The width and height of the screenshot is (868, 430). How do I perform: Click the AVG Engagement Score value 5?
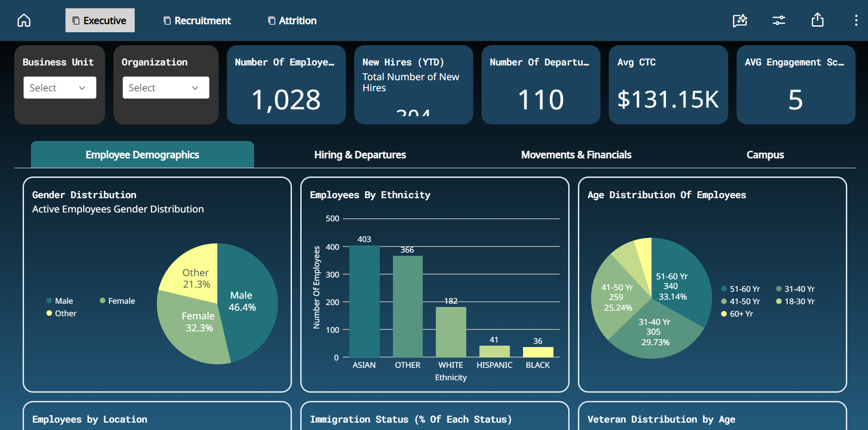[796, 100]
